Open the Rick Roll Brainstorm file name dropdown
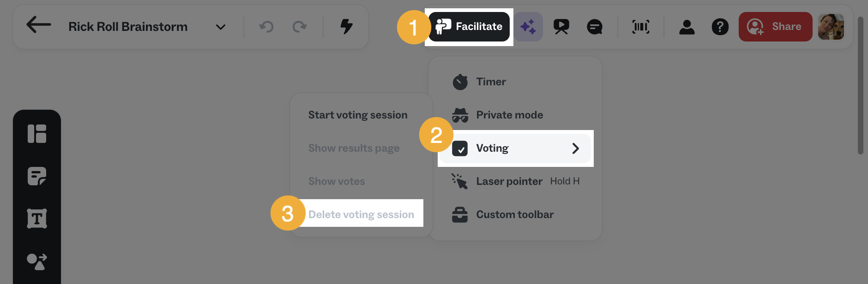The width and height of the screenshot is (868, 284). coord(220,27)
